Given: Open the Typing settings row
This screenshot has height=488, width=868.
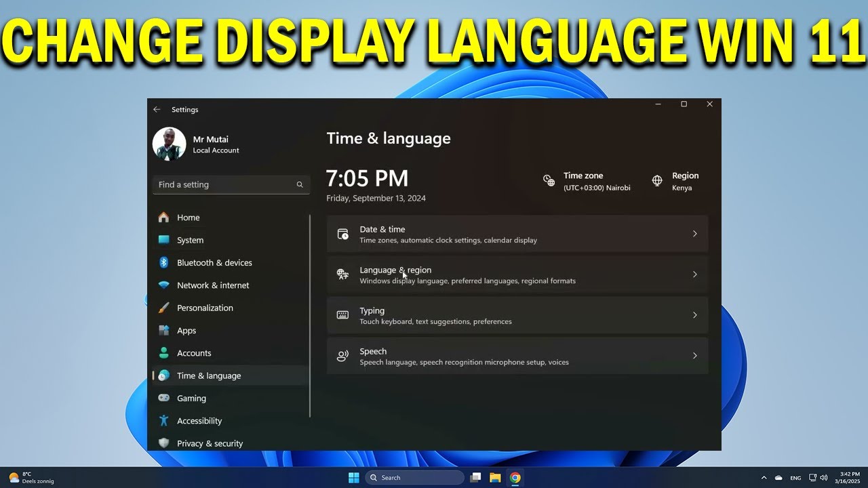Looking at the screenshot, I should tap(517, 315).
